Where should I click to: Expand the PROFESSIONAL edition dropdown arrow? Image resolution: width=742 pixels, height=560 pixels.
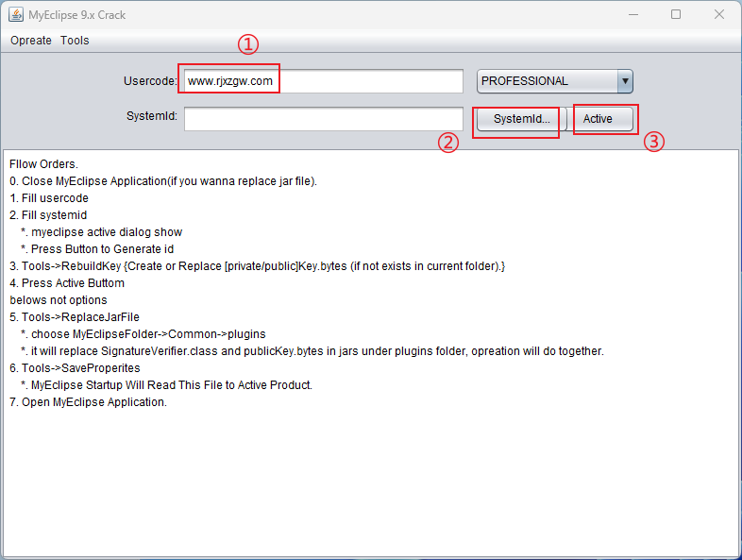tap(625, 81)
